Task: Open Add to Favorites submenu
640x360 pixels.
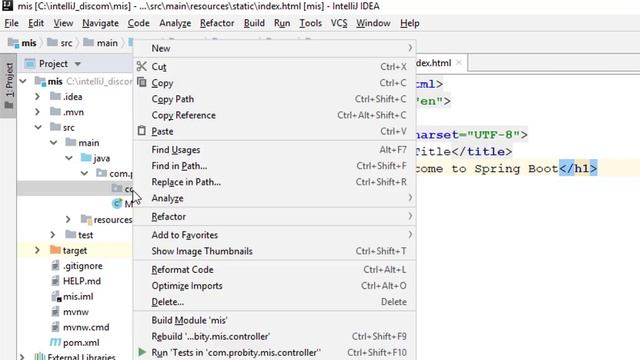Action: (x=274, y=235)
